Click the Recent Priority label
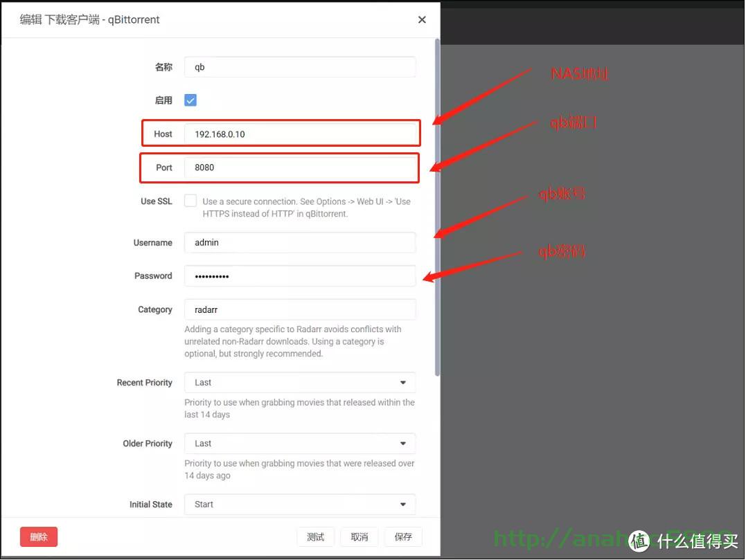This screenshot has width=746, height=560. [x=145, y=383]
